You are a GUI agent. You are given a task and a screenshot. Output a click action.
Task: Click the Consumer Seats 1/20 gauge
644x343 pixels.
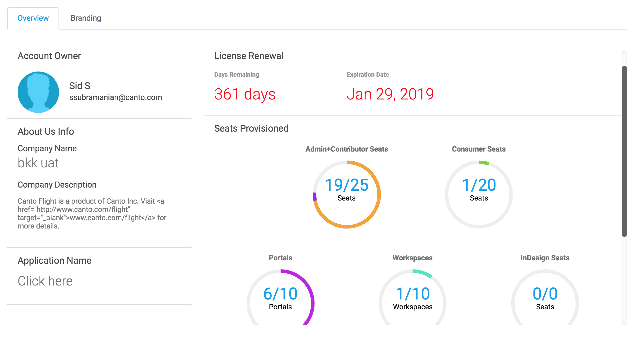tap(479, 194)
